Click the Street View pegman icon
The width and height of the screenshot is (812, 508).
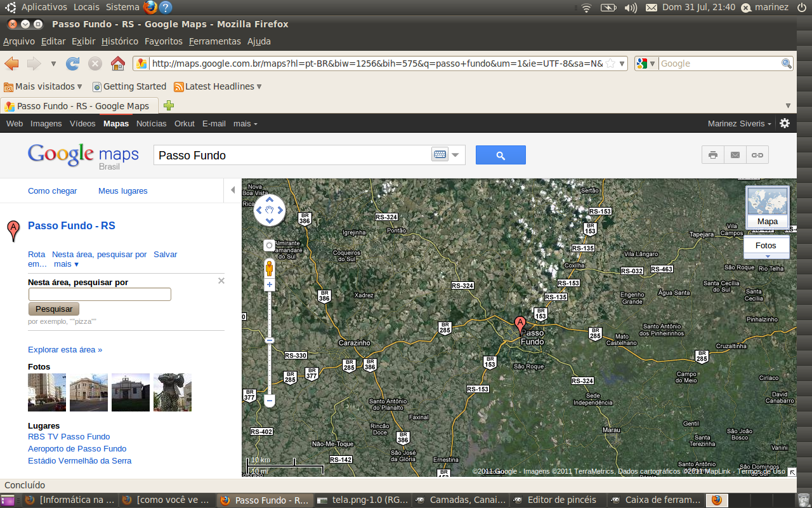point(269,268)
